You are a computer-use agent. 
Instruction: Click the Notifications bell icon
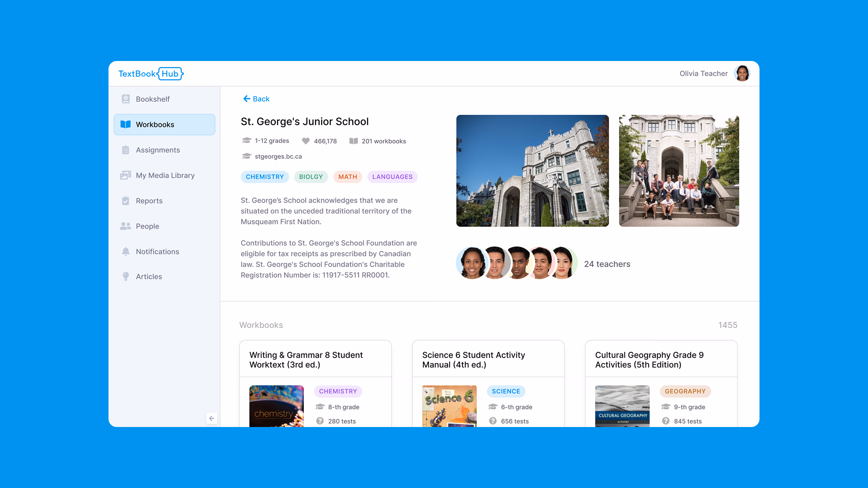pos(126,251)
